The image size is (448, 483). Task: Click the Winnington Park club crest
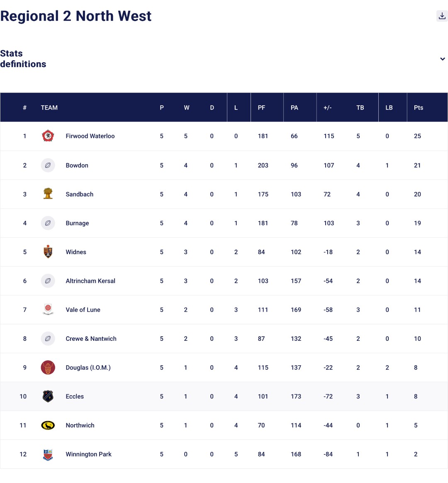tap(48, 454)
